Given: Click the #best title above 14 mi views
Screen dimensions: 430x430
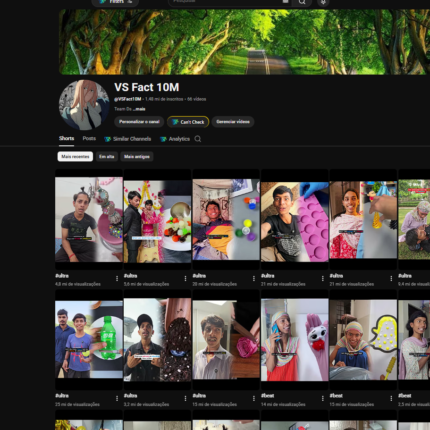Looking at the screenshot, I should pos(268,396).
